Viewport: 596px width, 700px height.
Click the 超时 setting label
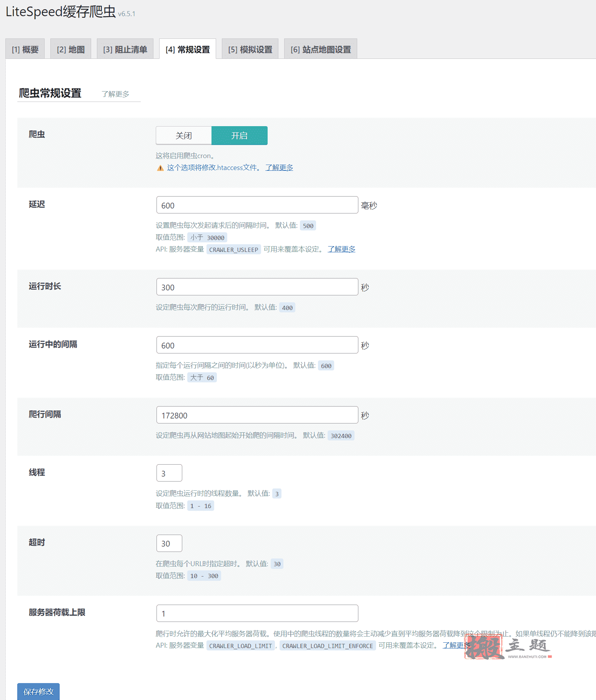[x=37, y=542]
